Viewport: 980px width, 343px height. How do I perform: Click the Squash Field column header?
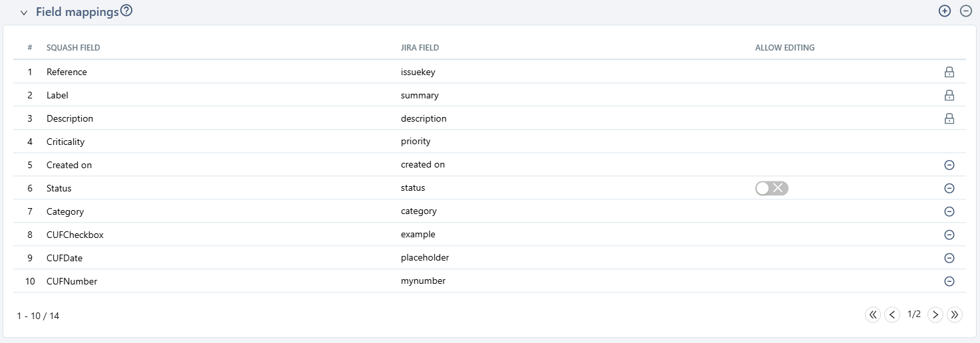click(x=73, y=48)
